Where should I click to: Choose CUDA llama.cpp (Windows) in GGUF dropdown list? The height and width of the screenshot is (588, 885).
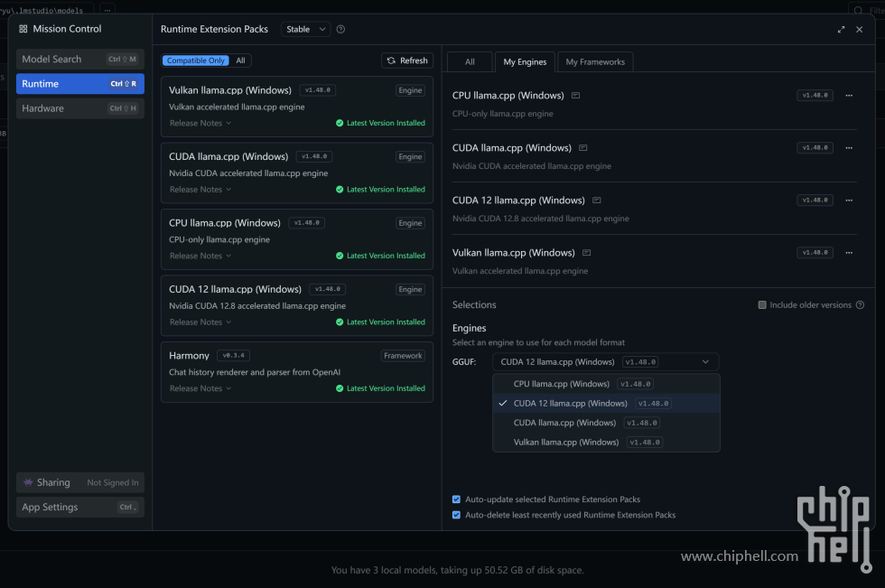pyautogui.click(x=606, y=423)
